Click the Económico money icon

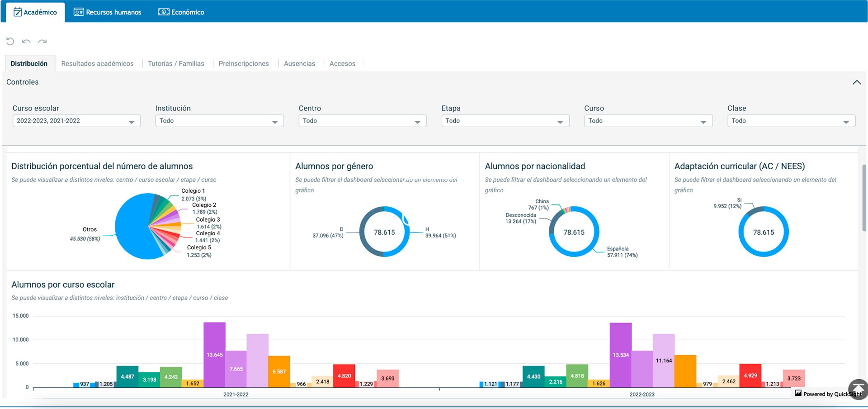point(163,12)
